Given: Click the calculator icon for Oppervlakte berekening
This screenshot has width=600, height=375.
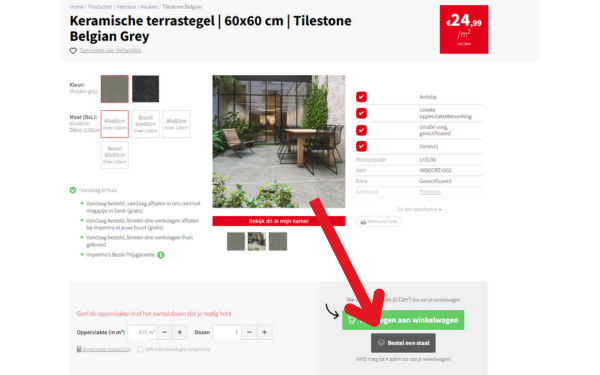Looking at the screenshot, I should pyautogui.click(x=79, y=349).
